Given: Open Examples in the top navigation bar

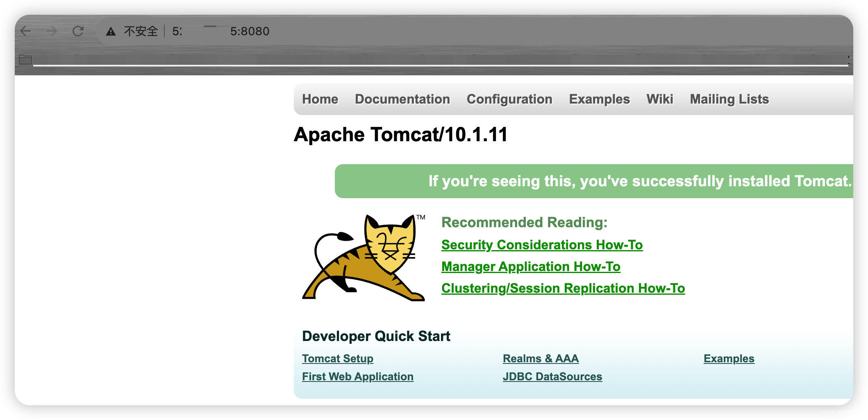Looking at the screenshot, I should (599, 99).
